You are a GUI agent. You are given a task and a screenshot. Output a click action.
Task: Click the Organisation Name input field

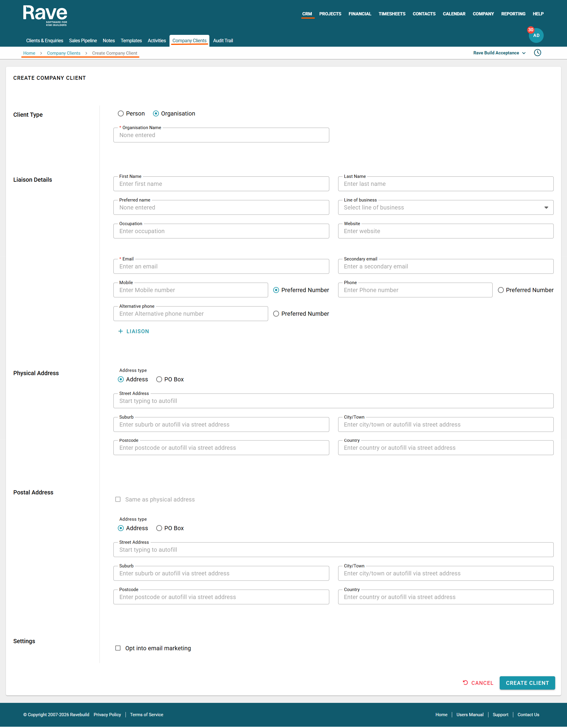pyautogui.click(x=221, y=135)
